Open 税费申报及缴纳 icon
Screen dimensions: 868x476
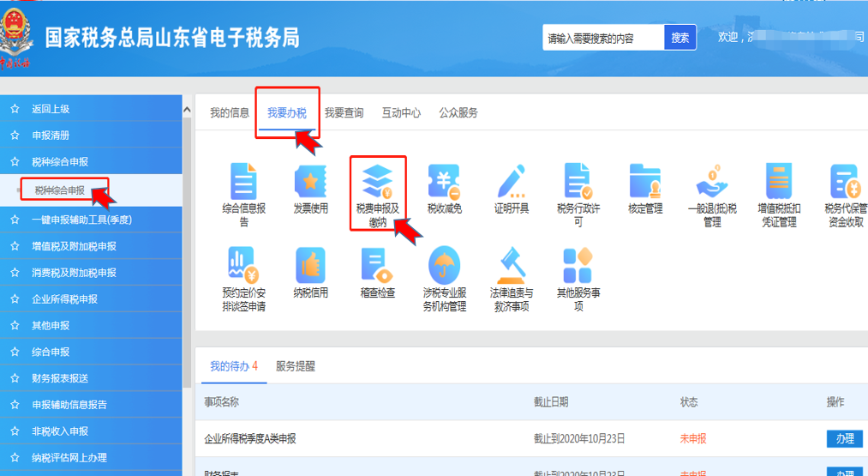click(377, 182)
